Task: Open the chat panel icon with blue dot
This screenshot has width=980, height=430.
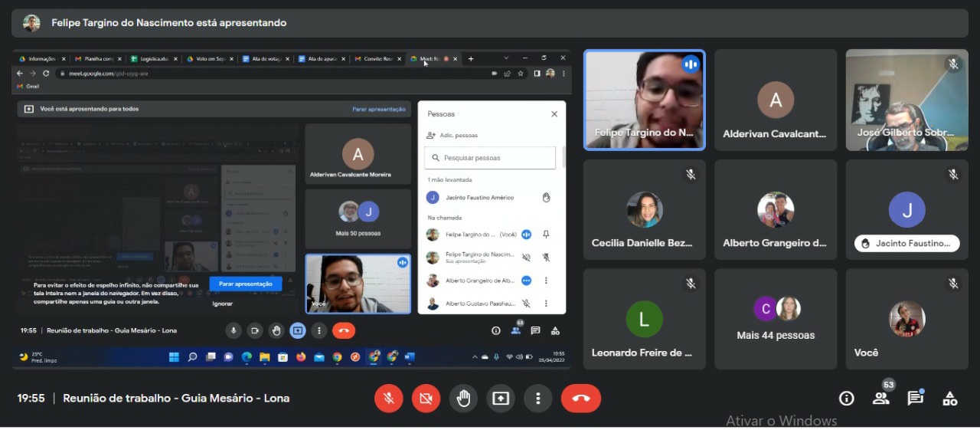Action: pos(915,399)
